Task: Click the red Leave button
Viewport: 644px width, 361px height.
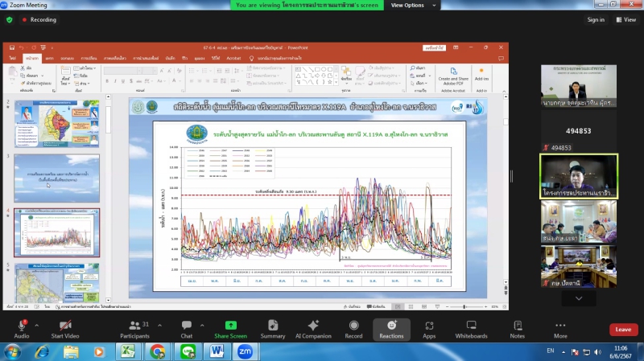Action: click(x=623, y=330)
